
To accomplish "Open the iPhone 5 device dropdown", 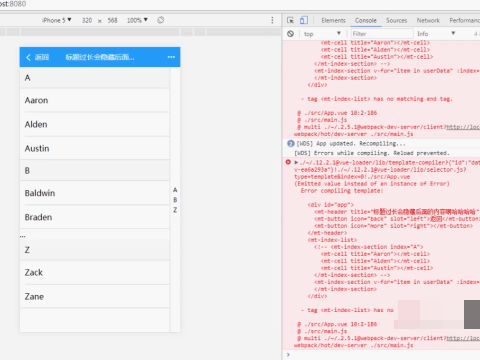I will pyautogui.click(x=56, y=20).
